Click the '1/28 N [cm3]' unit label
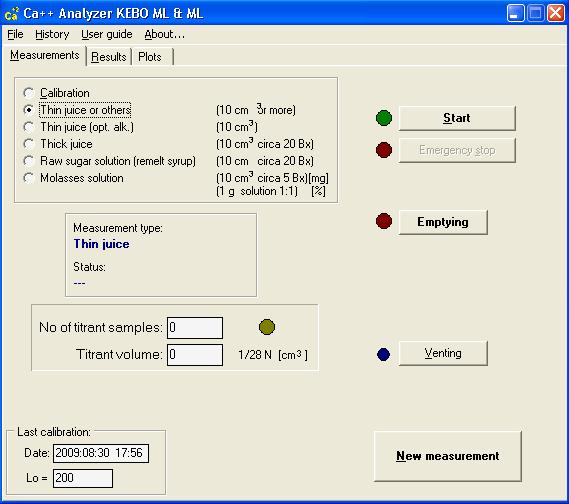Image resolution: width=569 pixels, height=504 pixels. click(x=273, y=355)
